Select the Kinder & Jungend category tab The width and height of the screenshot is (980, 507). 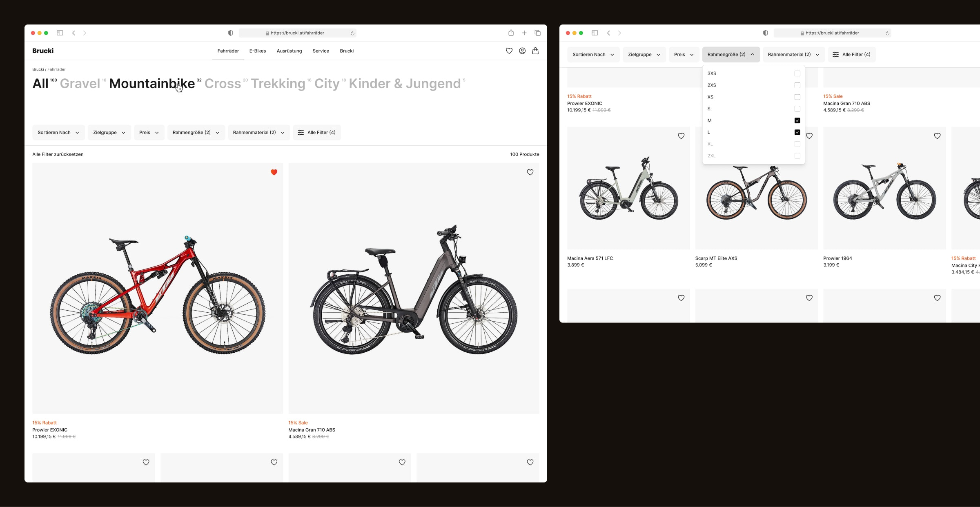tap(405, 84)
